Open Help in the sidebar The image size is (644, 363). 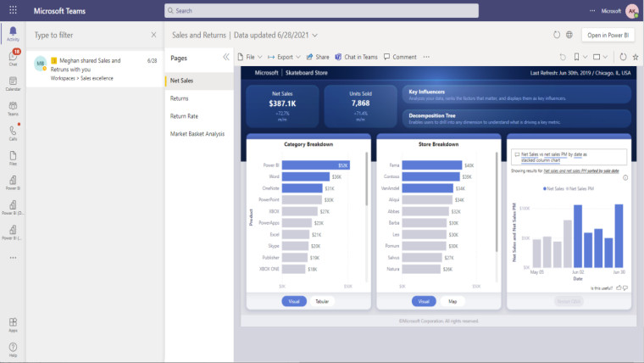(14, 349)
